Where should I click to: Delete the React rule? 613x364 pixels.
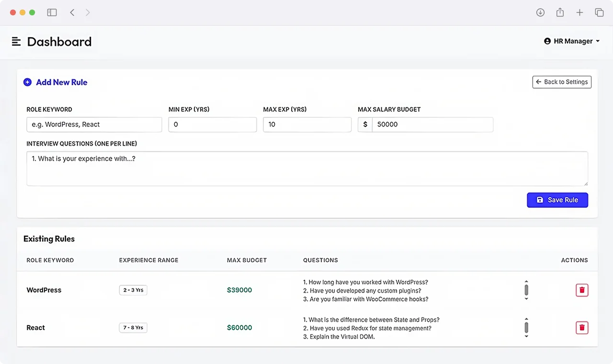click(x=582, y=328)
